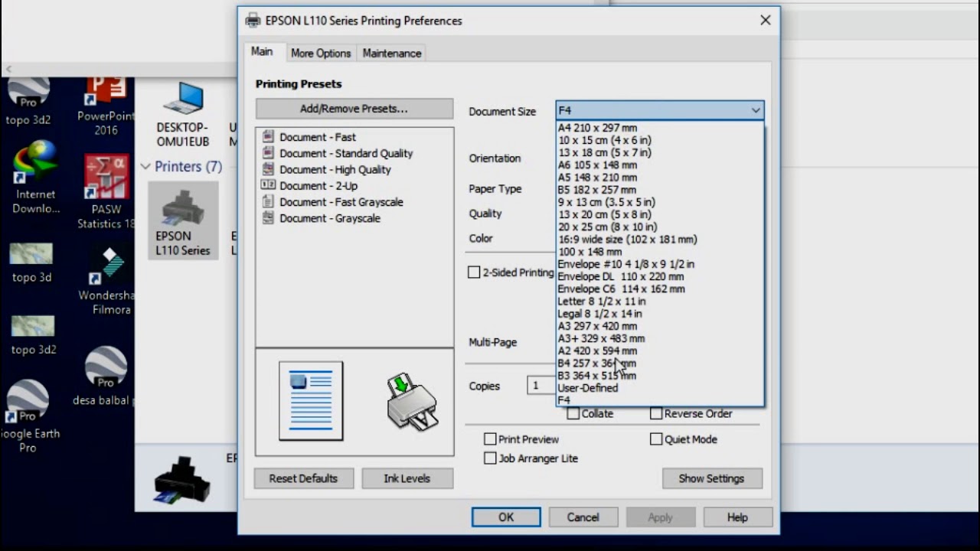Image resolution: width=980 pixels, height=551 pixels.
Task: Click printer icon in the dialog title bar
Action: (x=253, y=21)
